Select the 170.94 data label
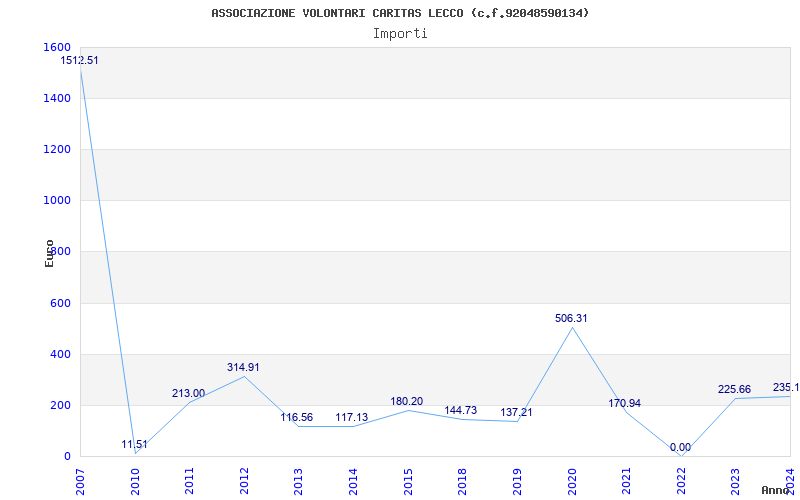 (x=624, y=403)
